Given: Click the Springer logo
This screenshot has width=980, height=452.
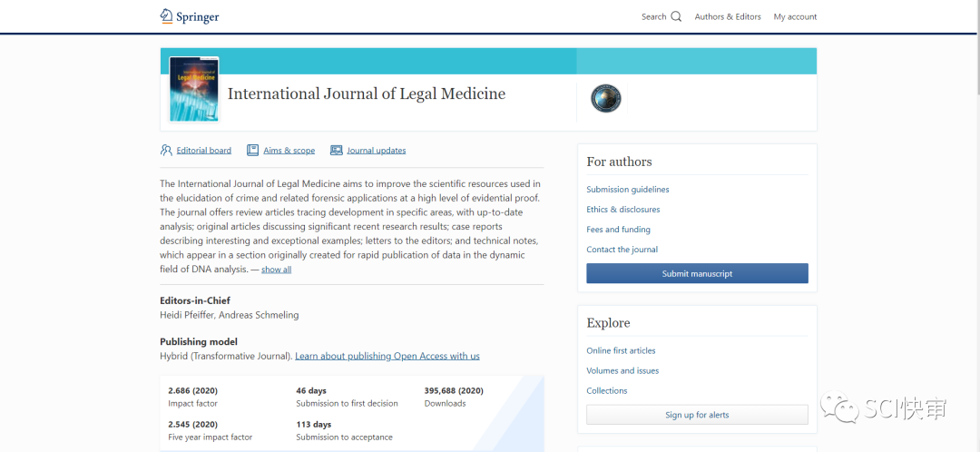Looking at the screenshot, I should tap(190, 16).
